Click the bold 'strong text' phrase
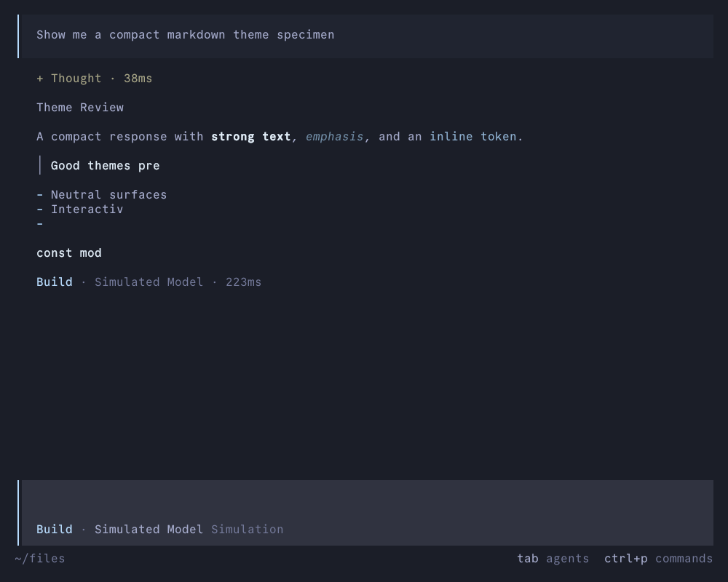Screen dimensions: 728x582 (x=250, y=137)
